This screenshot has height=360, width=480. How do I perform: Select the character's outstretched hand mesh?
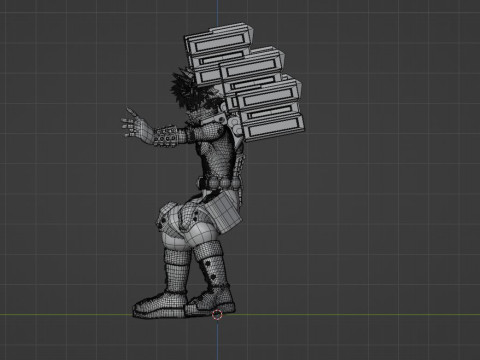point(136,126)
